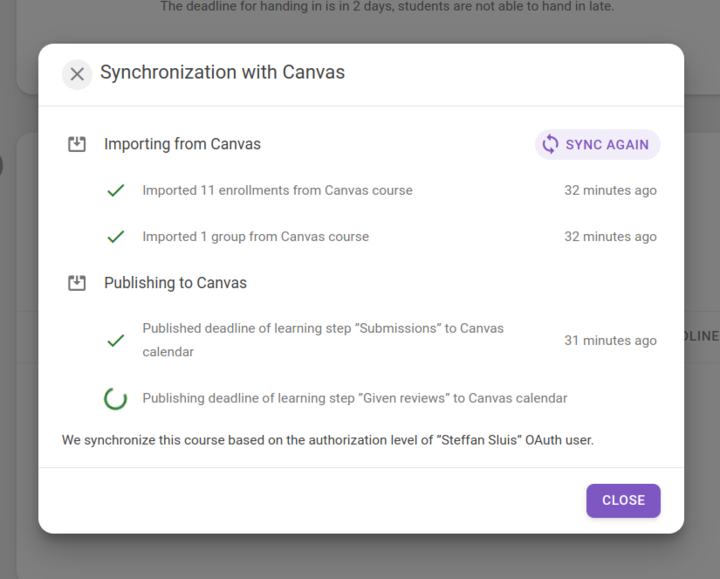Click the Publishing Given reviews deadline entry
The image size is (720, 579).
355,398
